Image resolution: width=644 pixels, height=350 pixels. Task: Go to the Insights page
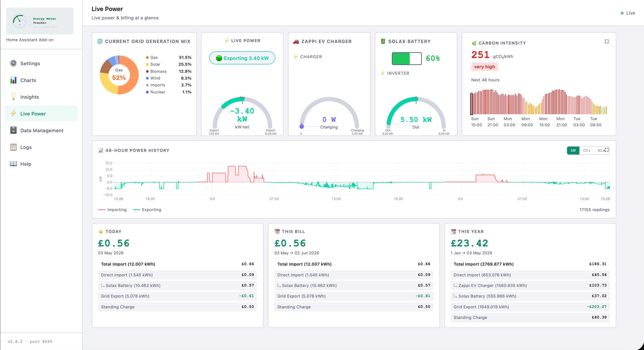pyautogui.click(x=41, y=97)
